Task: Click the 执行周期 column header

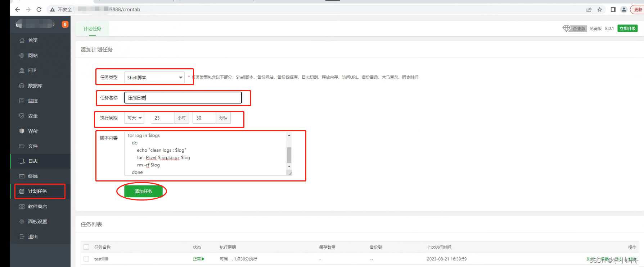Action: pos(228,247)
